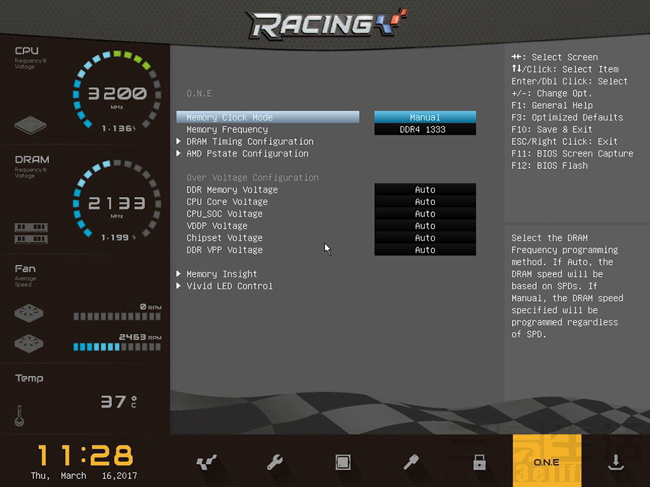Click the 11:28 clock display
The image size is (650, 487).
coord(87,453)
